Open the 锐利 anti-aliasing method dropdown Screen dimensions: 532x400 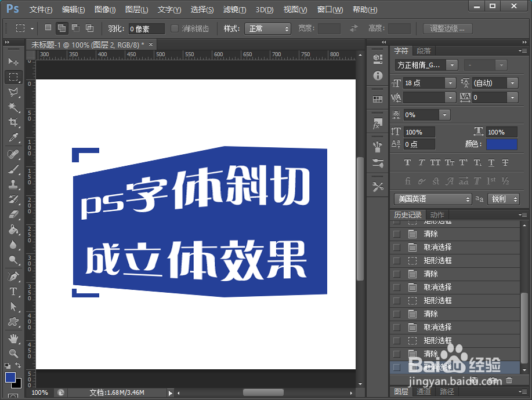pos(503,199)
